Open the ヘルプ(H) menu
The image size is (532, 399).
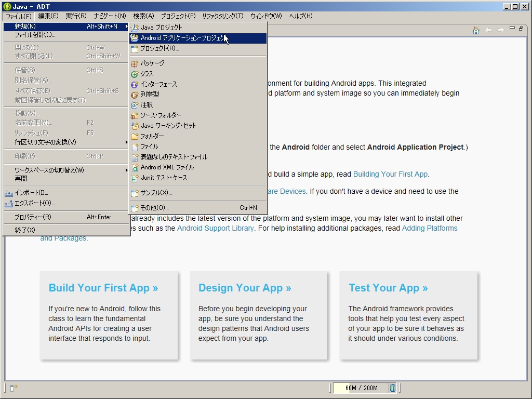[x=301, y=16]
